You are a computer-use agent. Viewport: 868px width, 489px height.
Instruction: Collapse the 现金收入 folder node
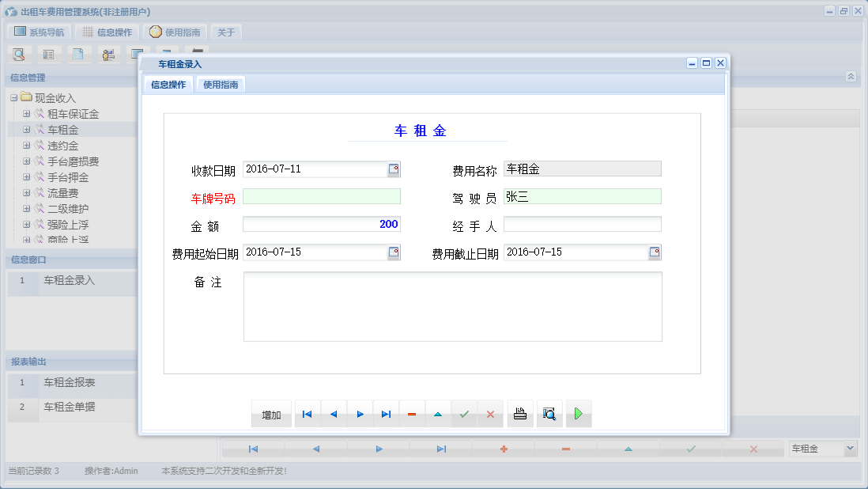click(x=13, y=98)
